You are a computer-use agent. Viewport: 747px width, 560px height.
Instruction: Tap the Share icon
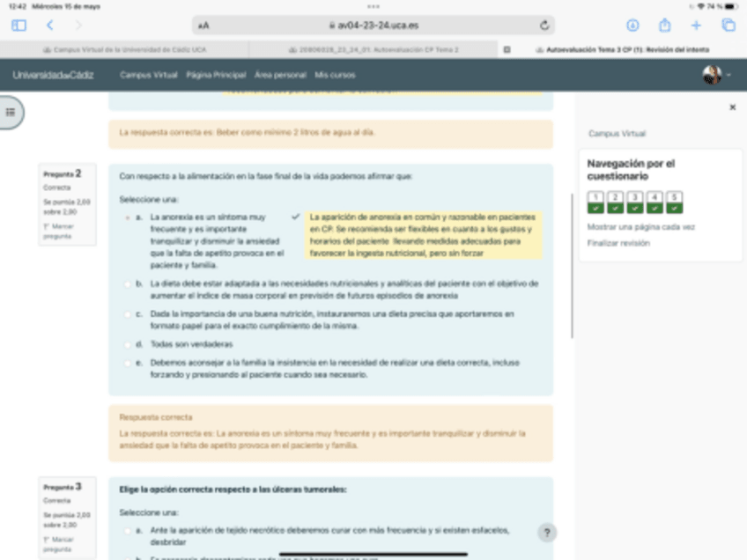pos(664,25)
